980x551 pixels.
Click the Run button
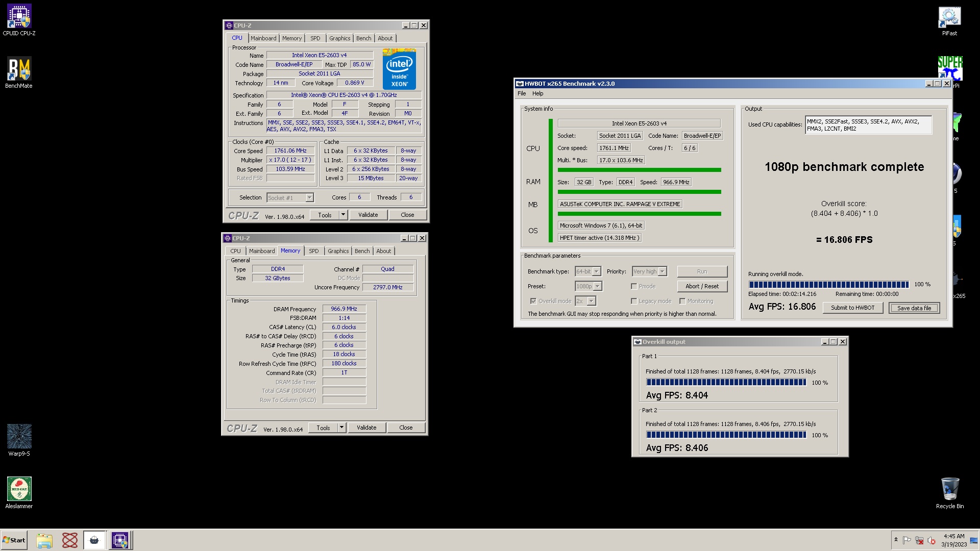click(x=702, y=271)
